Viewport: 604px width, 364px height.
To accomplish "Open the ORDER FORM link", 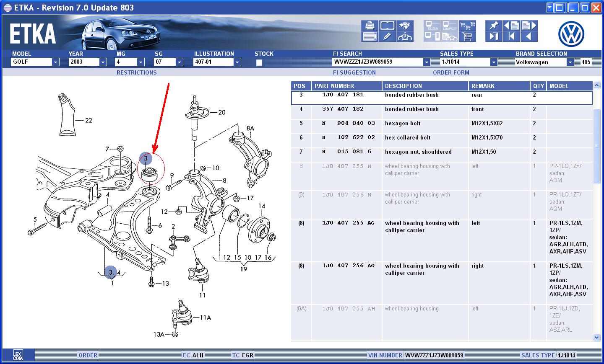I will 451,72.
